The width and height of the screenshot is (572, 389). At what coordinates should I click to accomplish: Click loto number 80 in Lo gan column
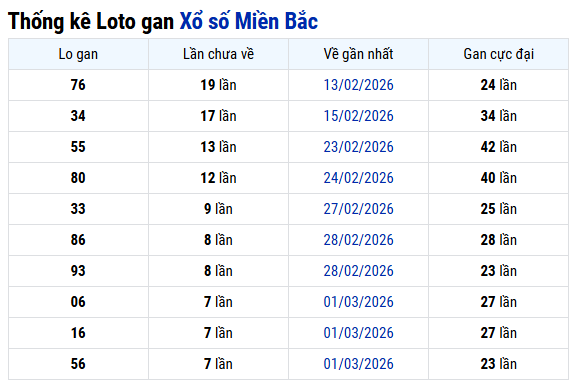point(78,178)
